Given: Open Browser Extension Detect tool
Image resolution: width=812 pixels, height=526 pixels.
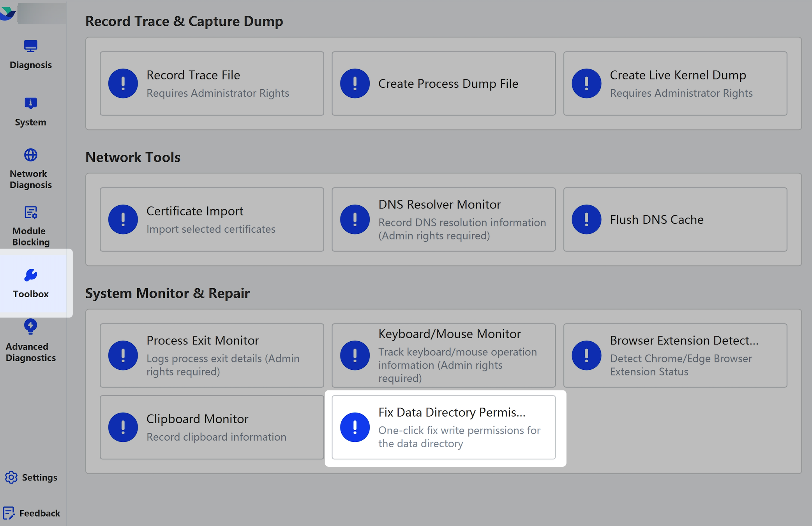Looking at the screenshot, I should coord(675,355).
